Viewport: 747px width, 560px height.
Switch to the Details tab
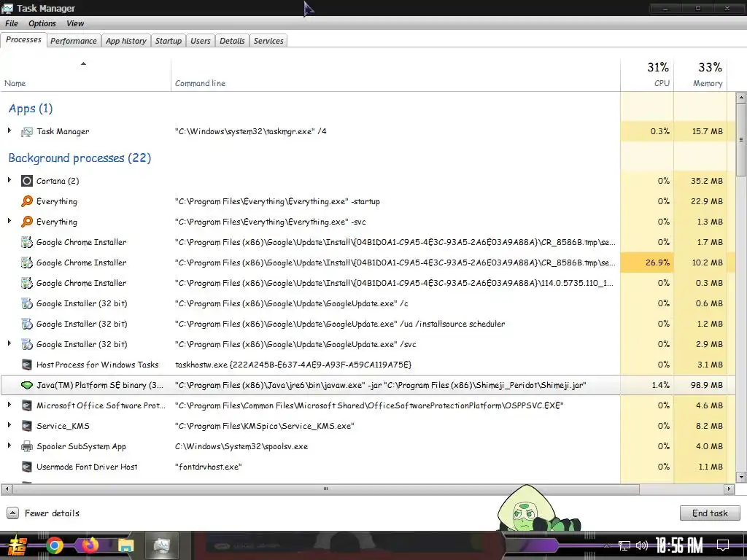pyautogui.click(x=232, y=41)
